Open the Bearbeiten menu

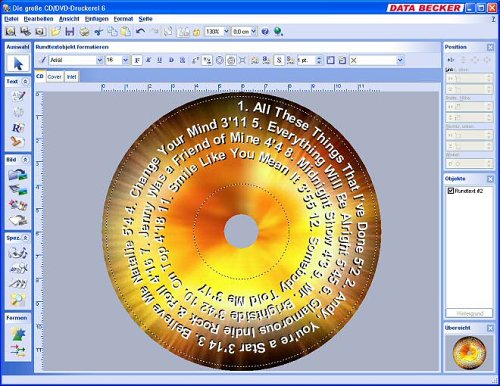[x=38, y=19]
